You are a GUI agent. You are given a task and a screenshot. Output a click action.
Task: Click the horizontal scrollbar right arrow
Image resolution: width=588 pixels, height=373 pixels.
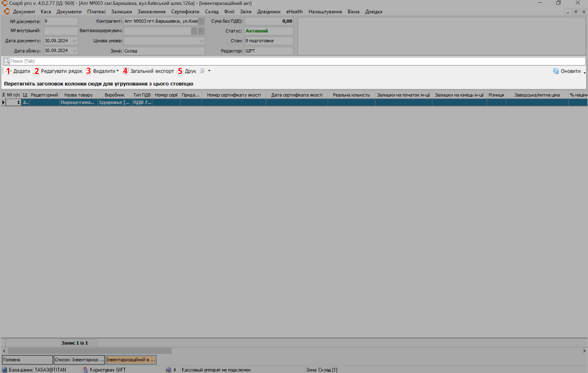tap(584, 351)
